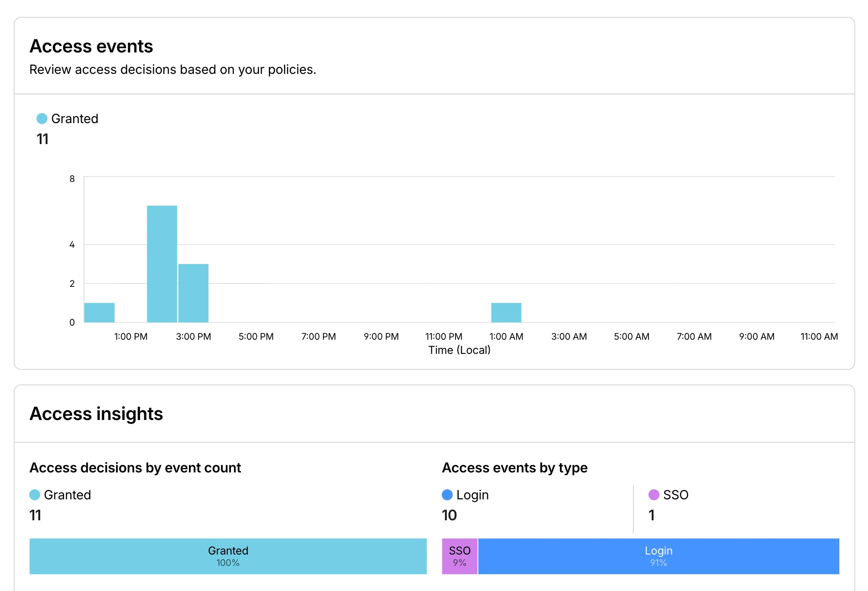
Task: Select the small bar near 1:00 AM
Action: (506, 312)
